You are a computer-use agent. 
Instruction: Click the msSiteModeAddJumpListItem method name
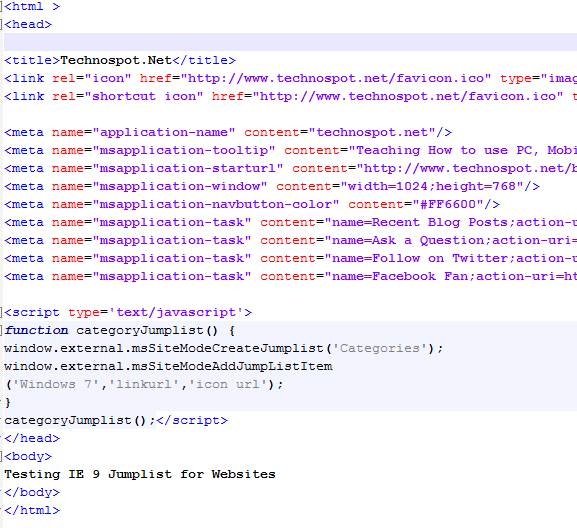[232, 366]
